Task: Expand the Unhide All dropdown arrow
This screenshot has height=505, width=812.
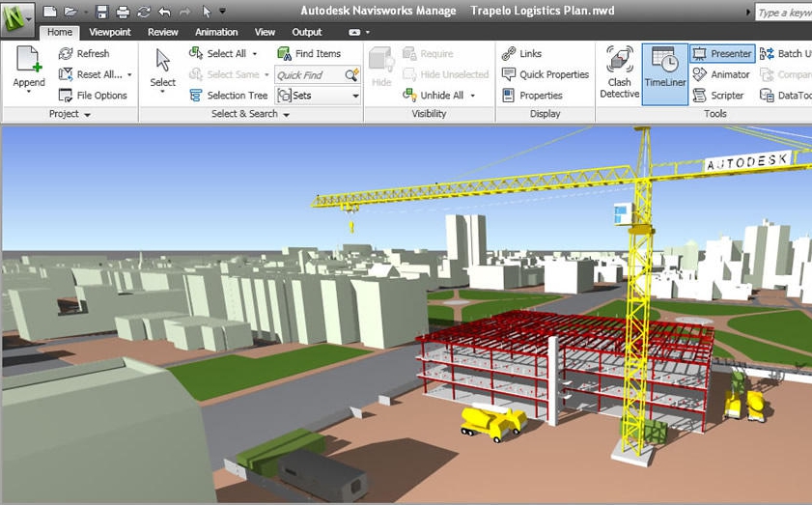Action: pyautogui.click(x=473, y=96)
